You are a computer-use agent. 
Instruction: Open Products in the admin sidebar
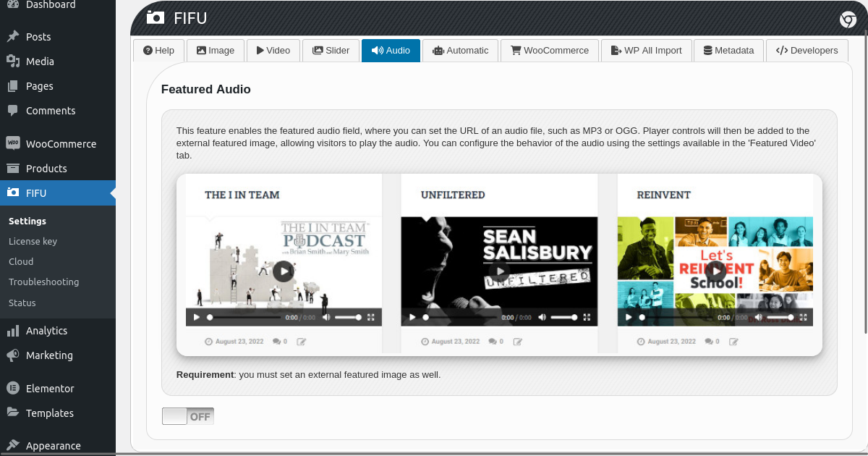click(x=58, y=169)
